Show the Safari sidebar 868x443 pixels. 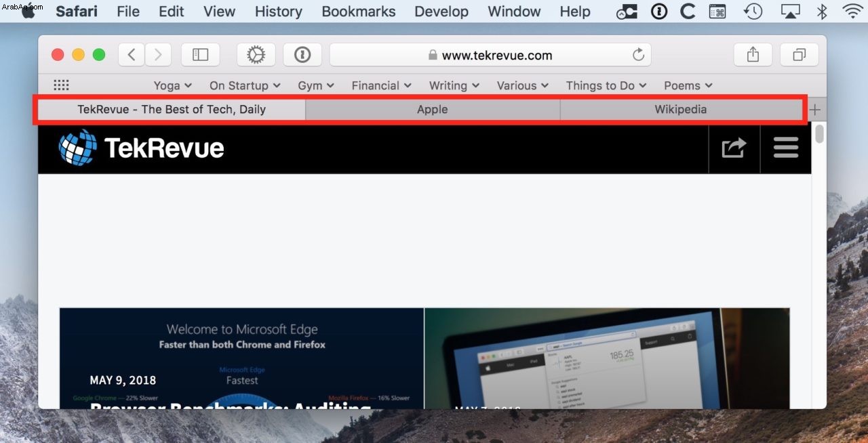point(200,55)
